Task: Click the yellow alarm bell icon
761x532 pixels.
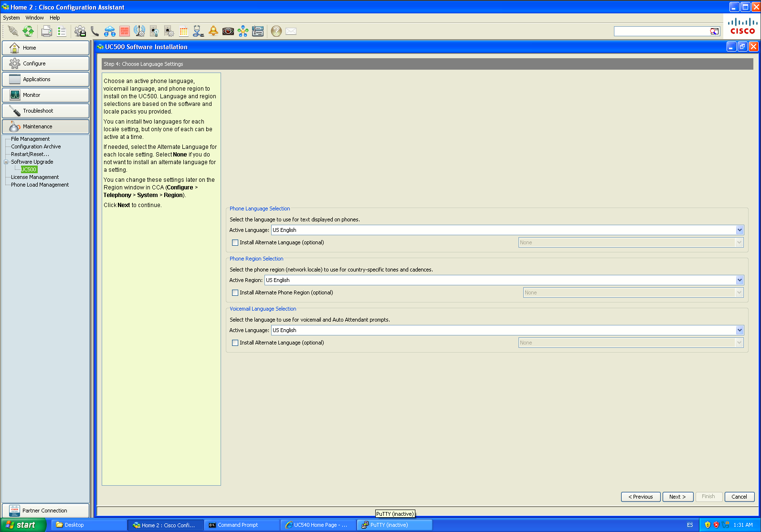Action: click(x=213, y=31)
